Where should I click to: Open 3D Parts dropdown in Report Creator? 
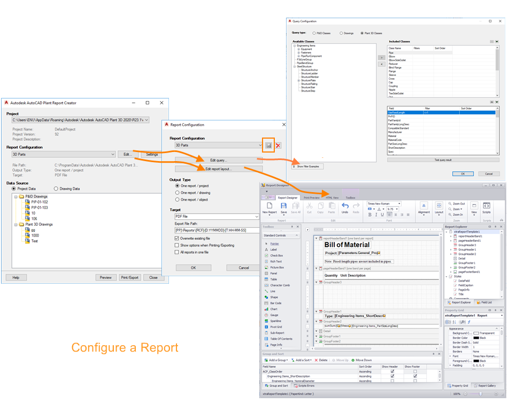(x=113, y=154)
